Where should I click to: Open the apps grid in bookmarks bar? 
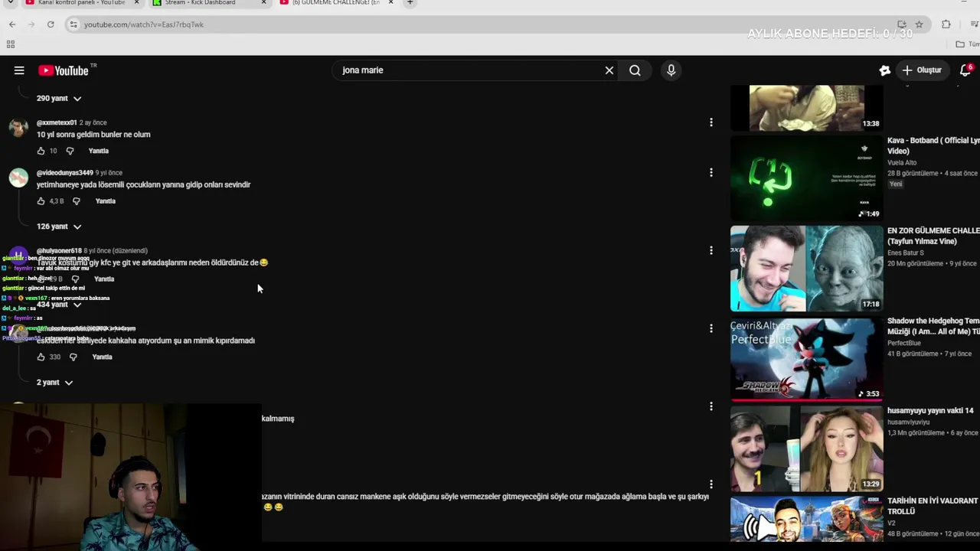(x=11, y=44)
